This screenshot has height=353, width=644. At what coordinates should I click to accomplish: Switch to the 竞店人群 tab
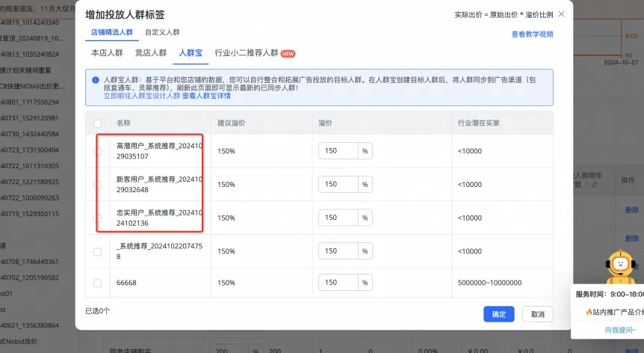[x=150, y=53]
